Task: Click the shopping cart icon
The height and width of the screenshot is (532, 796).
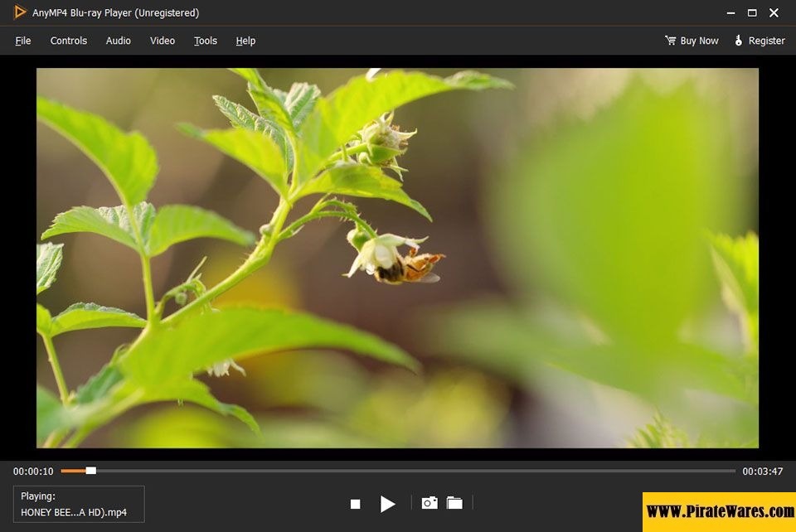Action: point(670,41)
